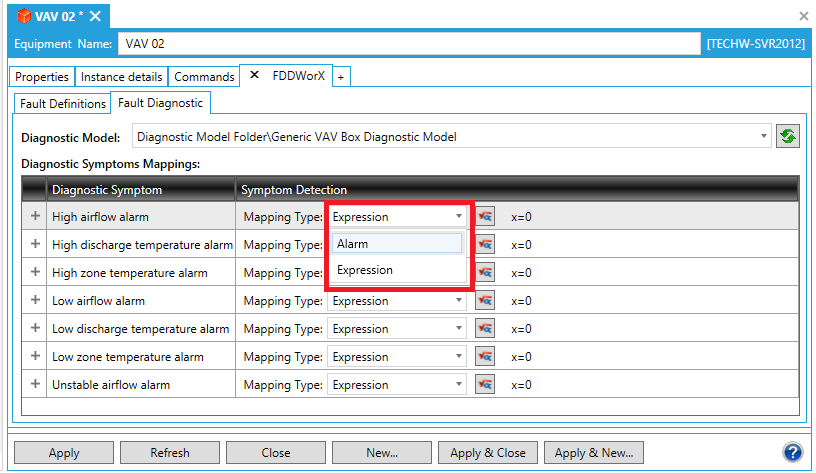Open the Diagnostic Model dropdown

(x=764, y=136)
